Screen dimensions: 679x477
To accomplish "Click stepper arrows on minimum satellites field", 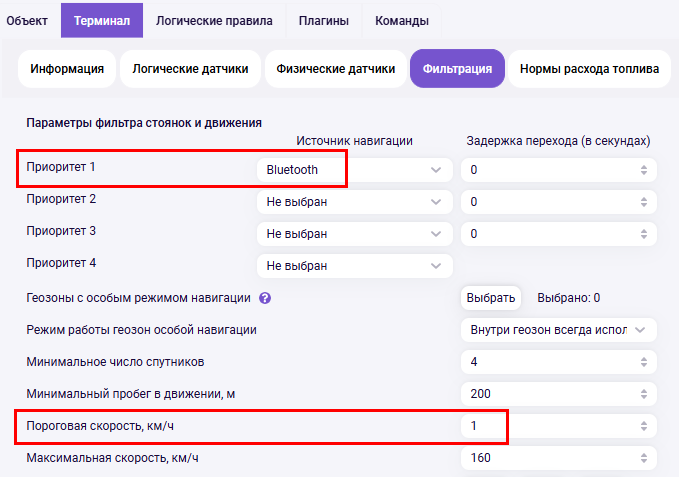I will (644, 362).
